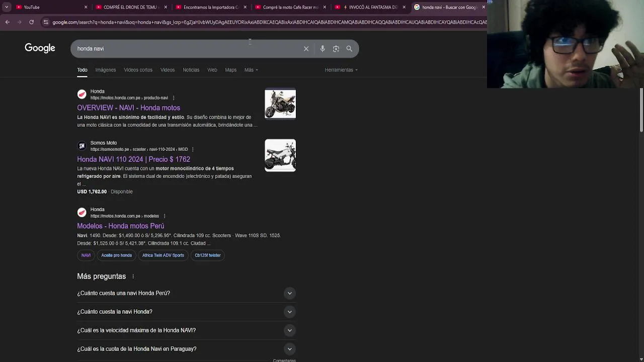Open options for Somos Moto result
The height and width of the screenshot is (362, 644).
coord(193,149)
